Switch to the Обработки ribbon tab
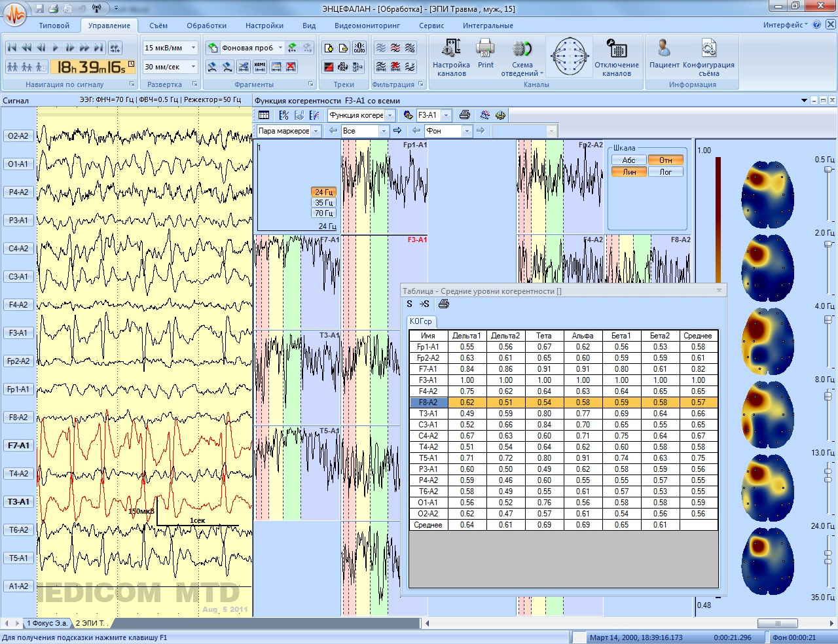 [x=206, y=26]
